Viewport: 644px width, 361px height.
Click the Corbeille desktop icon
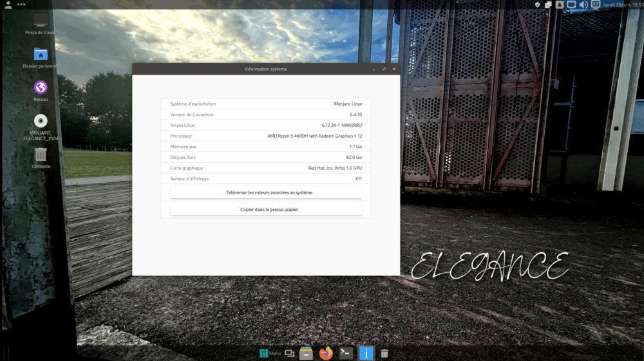coord(41,158)
